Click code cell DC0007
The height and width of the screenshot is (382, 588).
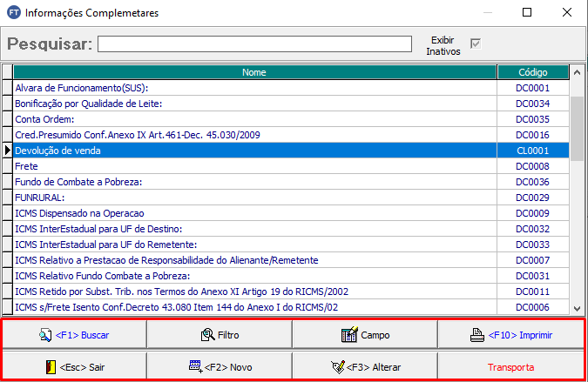533,260
